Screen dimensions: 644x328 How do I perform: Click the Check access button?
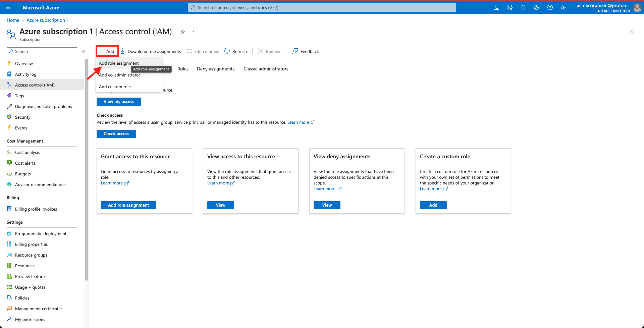pyautogui.click(x=116, y=134)
